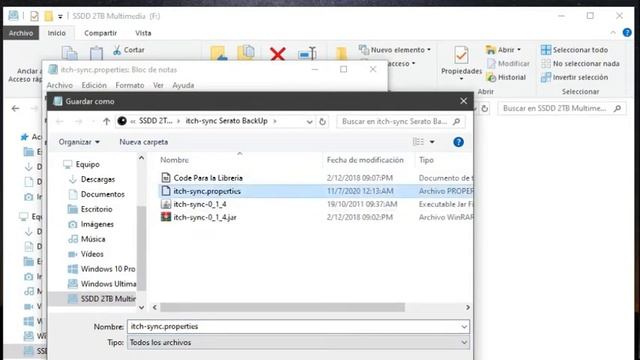The height and width of the screenshot is (360, 640).
Task: Open the Notepad Edición menu
Action: (x=94, y=85)
